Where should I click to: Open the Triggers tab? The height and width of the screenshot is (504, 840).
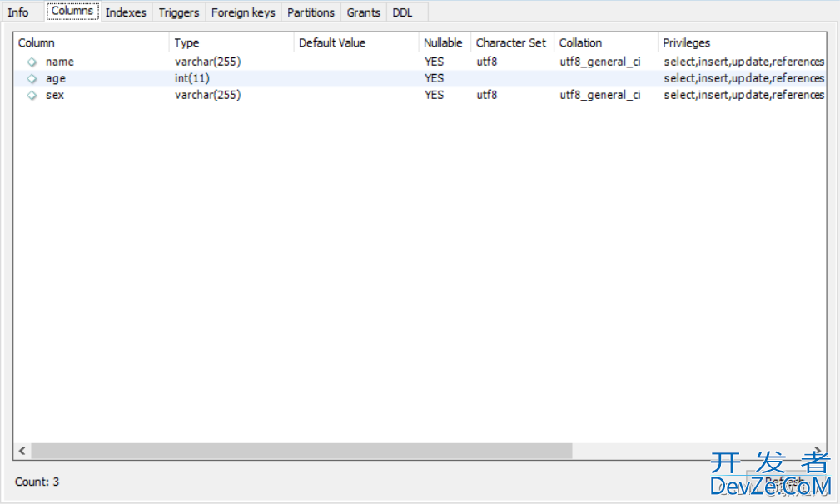point(179,12)
